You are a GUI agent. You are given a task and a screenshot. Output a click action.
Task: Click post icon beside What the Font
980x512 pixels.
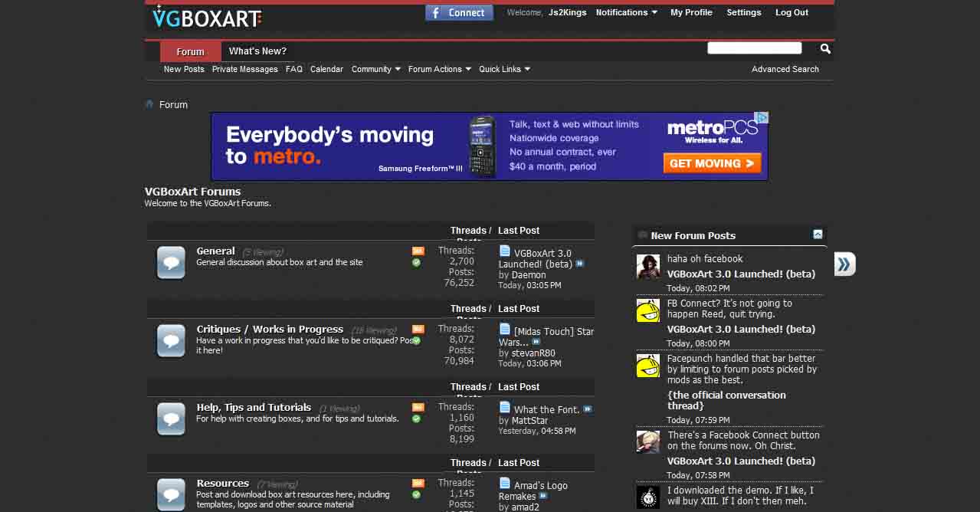(504, 407)
